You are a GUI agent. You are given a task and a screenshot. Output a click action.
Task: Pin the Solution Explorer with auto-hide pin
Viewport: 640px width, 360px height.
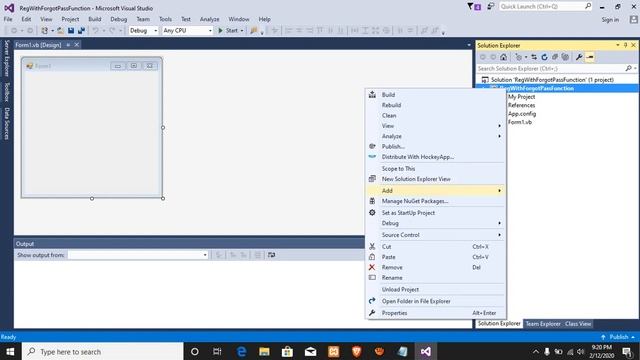click(625, 45)
